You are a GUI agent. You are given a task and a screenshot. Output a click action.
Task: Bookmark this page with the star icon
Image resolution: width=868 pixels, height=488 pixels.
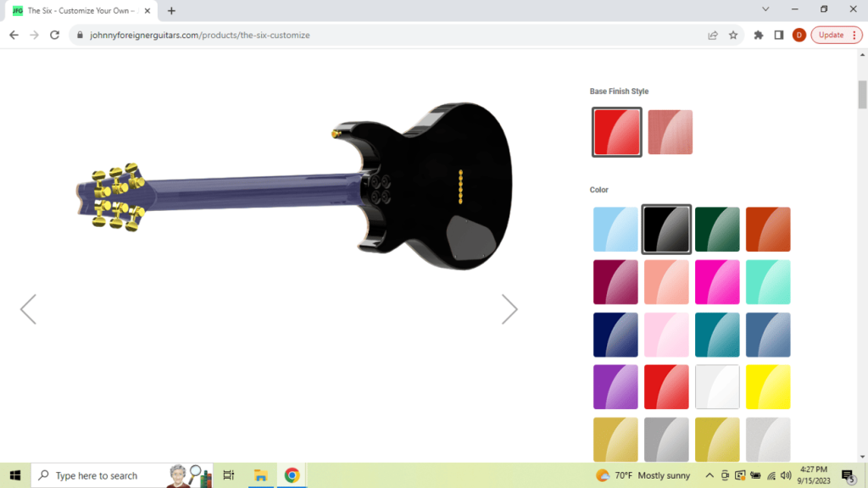click(x=733, y=35)
